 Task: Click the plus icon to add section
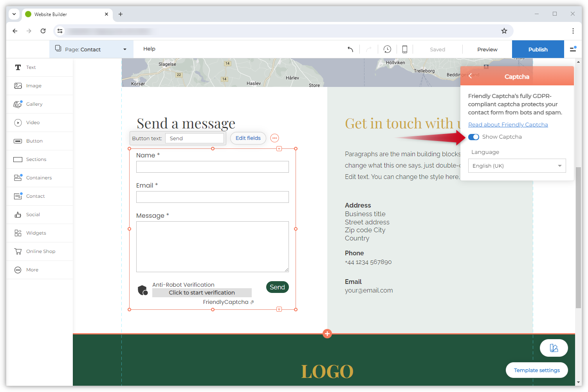point(327,334)
